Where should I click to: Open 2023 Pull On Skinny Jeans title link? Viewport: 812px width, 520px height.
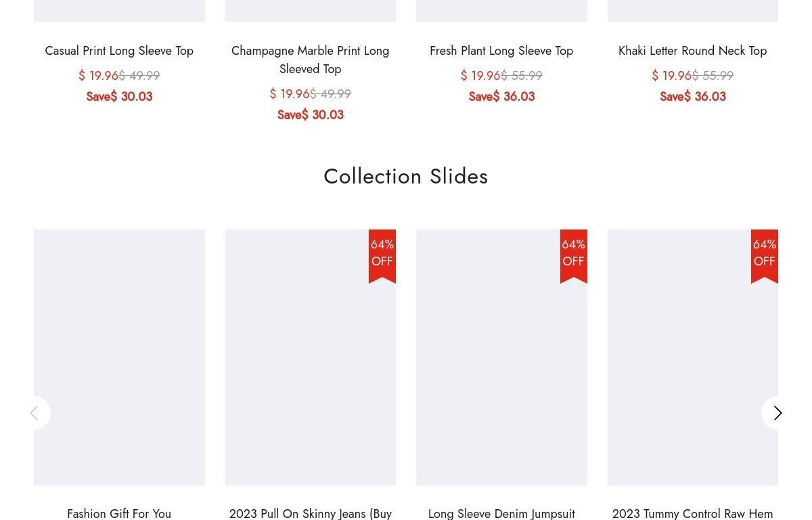[x=310, y=513]
